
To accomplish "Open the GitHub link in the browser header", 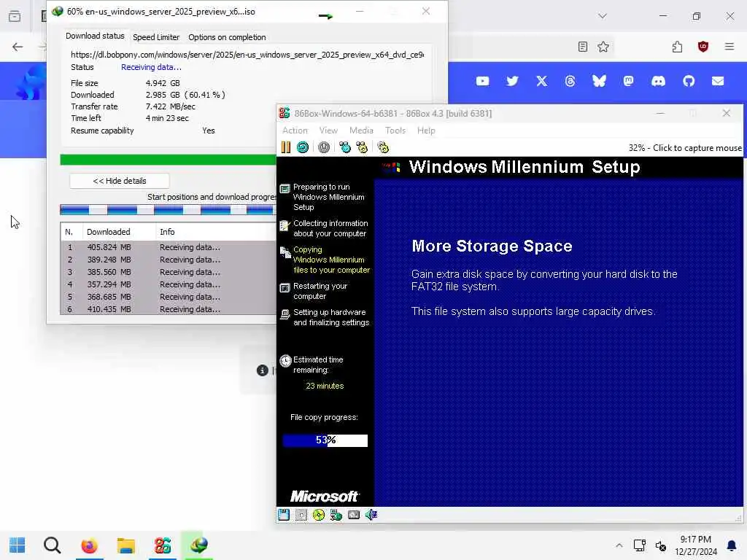I will [x=689, y=81].
